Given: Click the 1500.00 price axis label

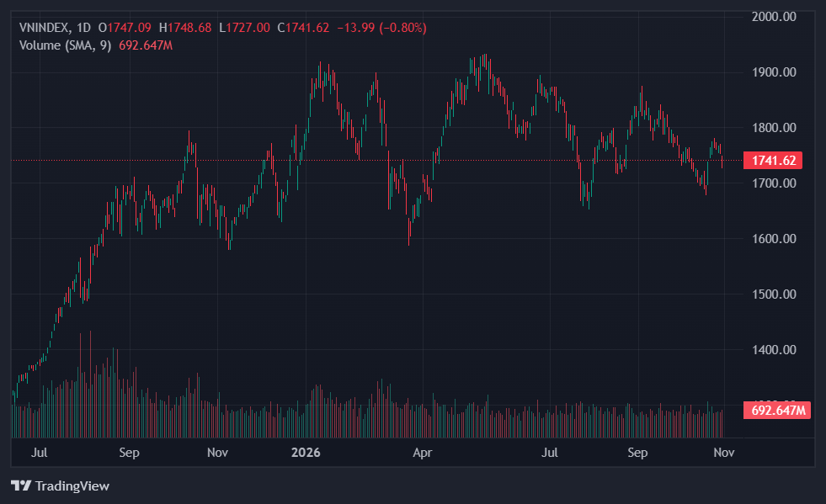Looking at the screenshot, I should 774,294.
